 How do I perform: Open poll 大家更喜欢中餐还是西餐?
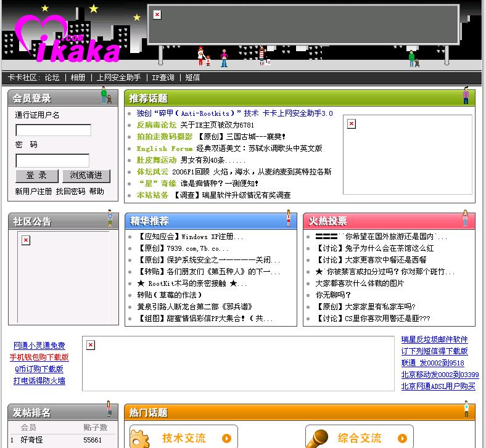point(371,260)
